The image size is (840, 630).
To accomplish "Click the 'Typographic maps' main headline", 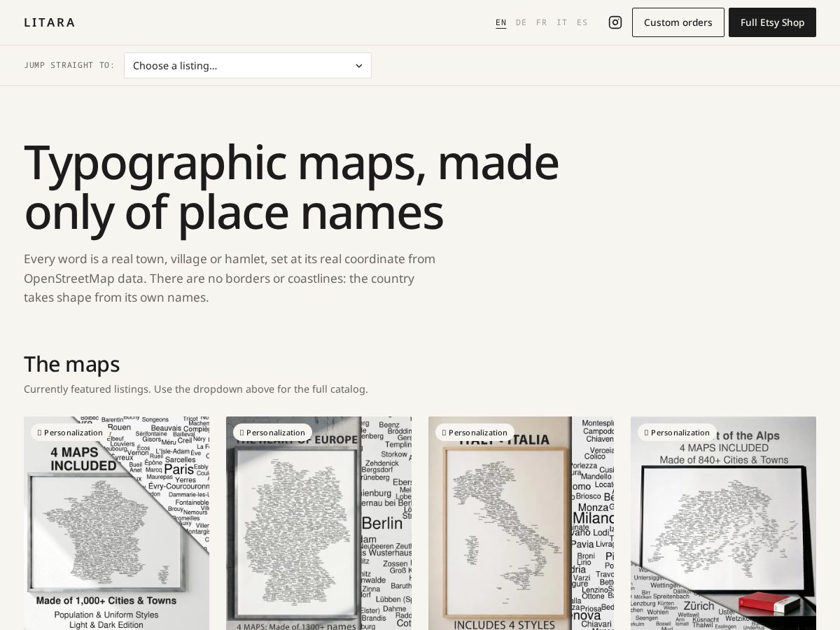I will click(x=291, y=186).
